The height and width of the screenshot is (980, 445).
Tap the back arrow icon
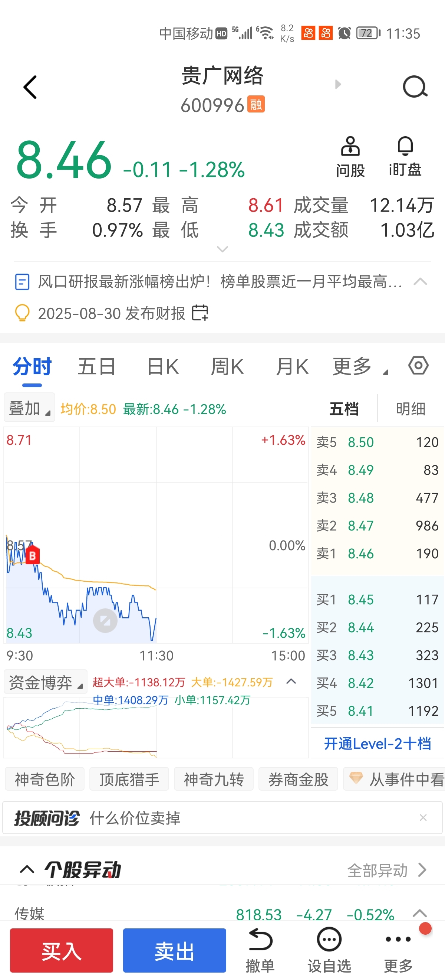point(30,87)
